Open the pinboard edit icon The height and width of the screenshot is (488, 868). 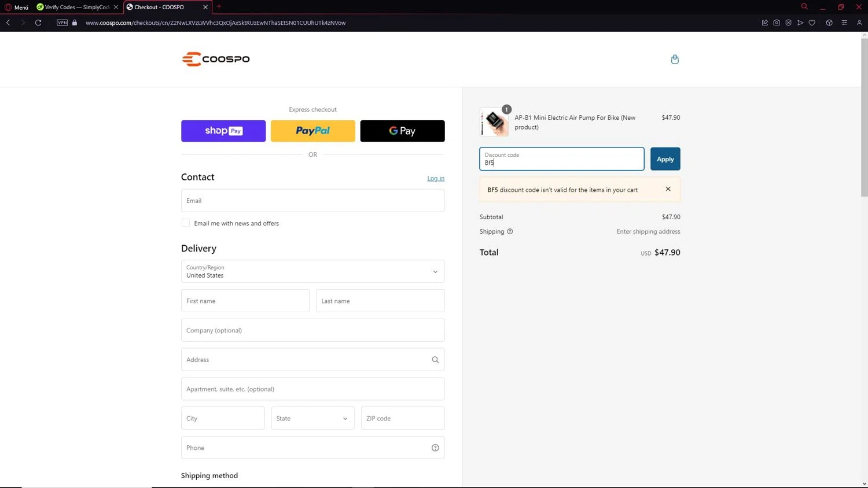[764, 23]
